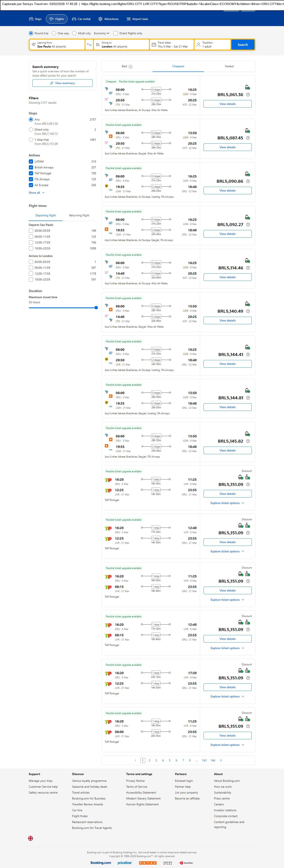Click the Maximum travel time slider handle
Image resolution: width=284 pixels, height=868 pixels.
[96, 308]
